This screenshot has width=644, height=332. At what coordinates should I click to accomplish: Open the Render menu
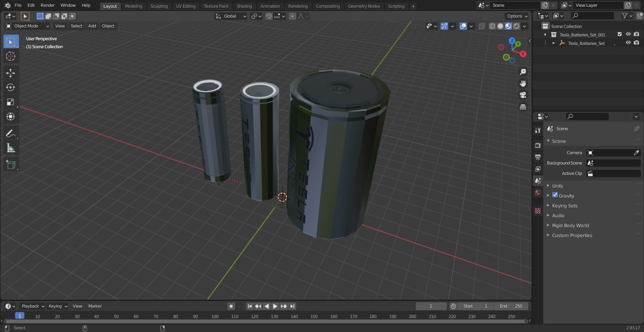(48, 5)
